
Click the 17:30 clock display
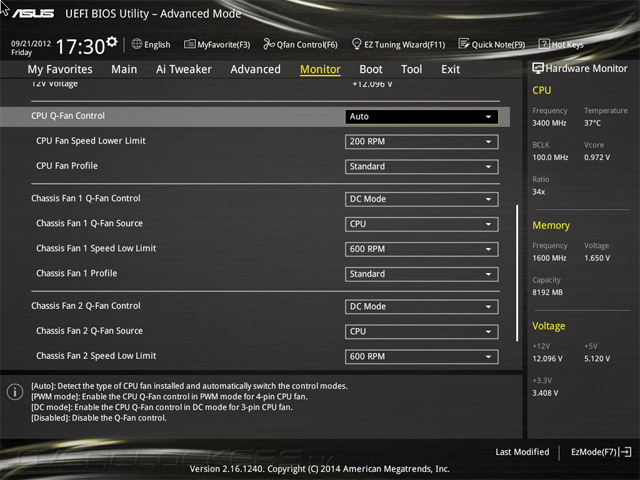click(80, 47)
